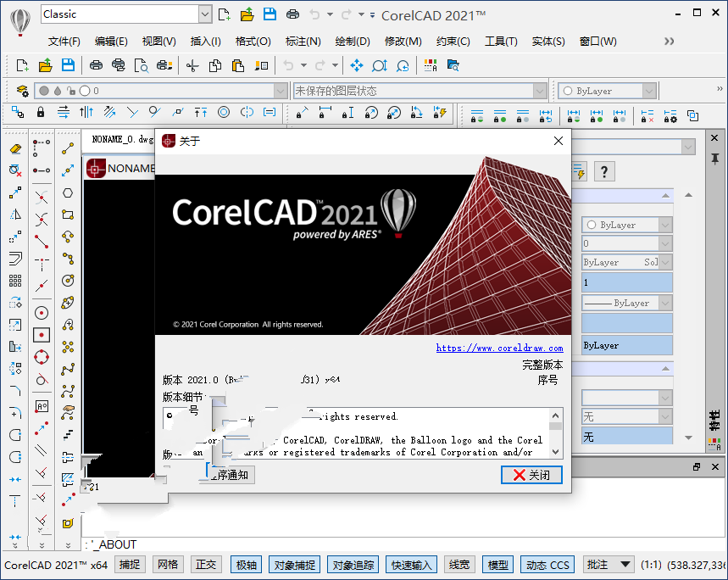The height and width of the screenshot is (580, 728).
Task: Toggle the 网格 grid status button
Action: (168, 565)
